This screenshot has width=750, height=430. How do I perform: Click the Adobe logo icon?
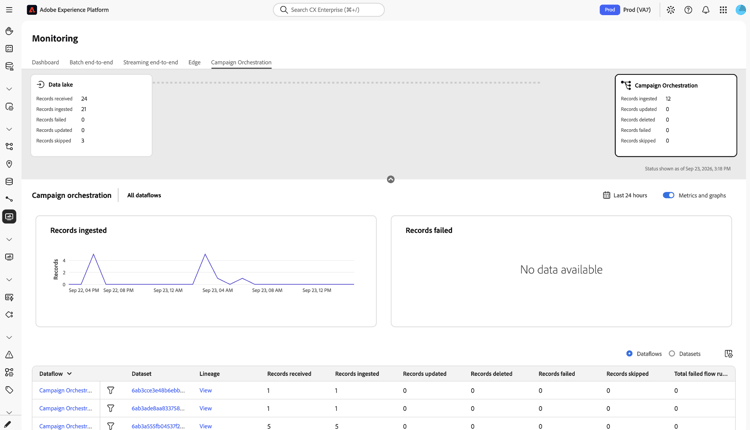(x=32, y=10)
